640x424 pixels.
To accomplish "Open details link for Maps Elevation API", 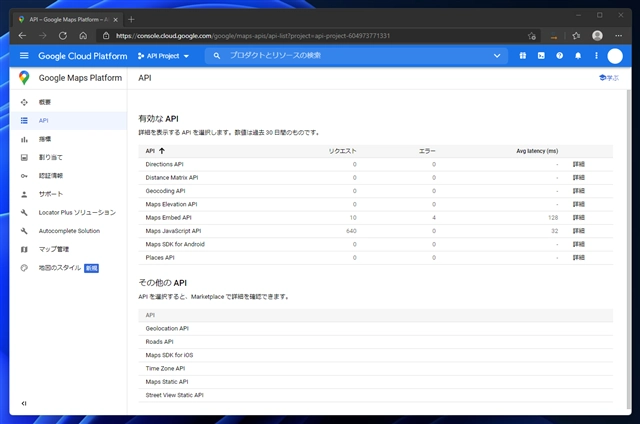I will 578,204.
